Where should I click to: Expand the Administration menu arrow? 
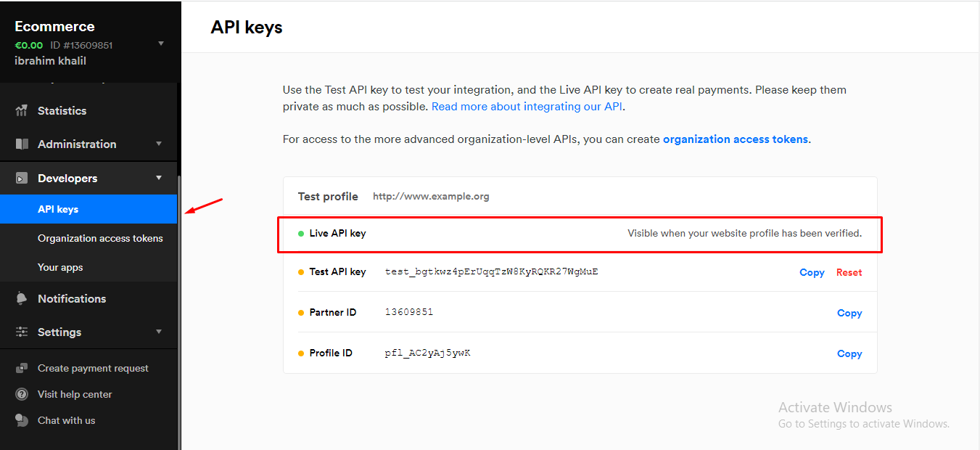click(x=159, y=144)
